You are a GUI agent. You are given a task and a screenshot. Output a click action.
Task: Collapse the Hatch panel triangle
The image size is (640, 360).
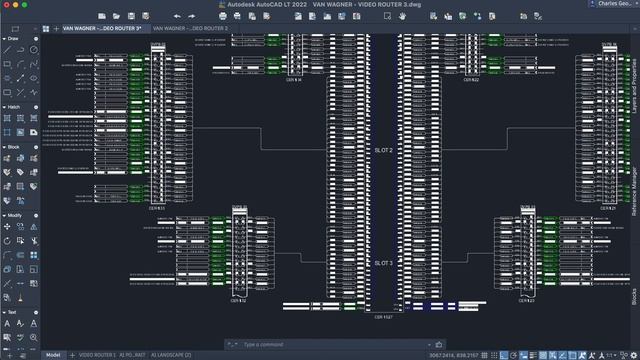[4, 107]
